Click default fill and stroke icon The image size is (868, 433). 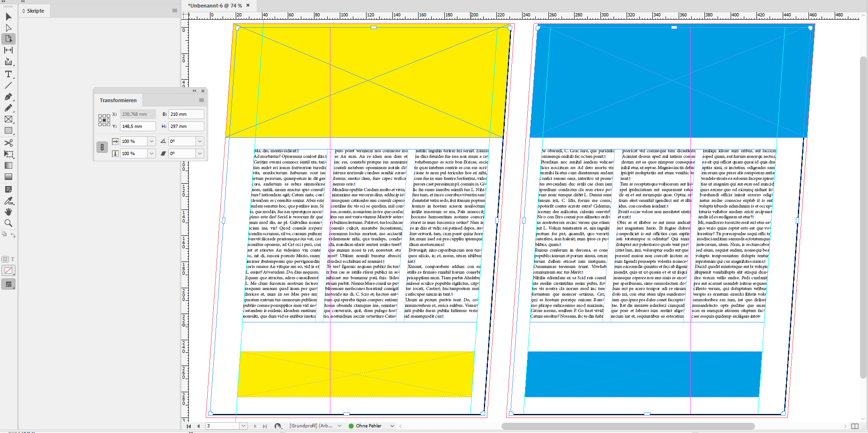tap(4, 234)
